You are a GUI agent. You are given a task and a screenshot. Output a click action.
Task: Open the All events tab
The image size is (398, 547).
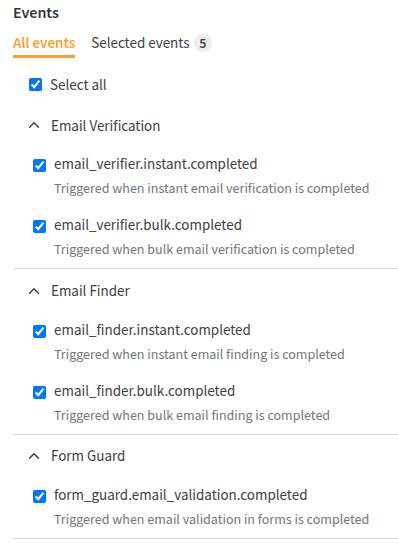click(x=44, y=43)
